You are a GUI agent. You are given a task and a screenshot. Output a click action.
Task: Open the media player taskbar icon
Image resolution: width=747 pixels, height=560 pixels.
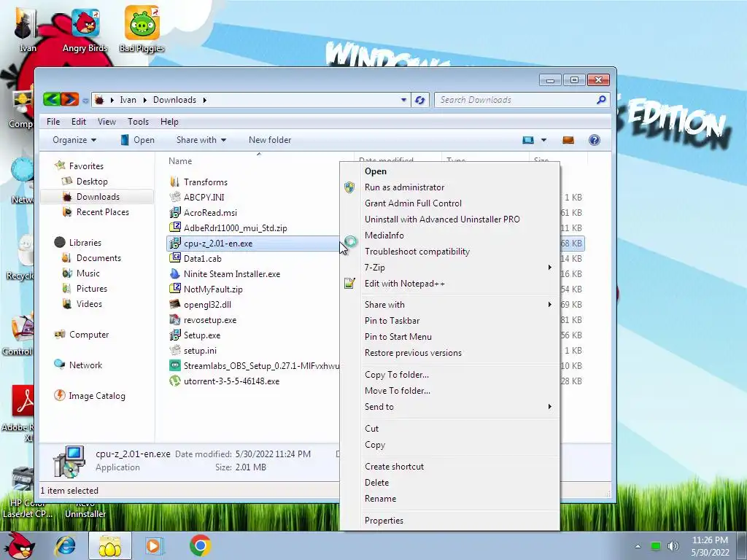(153, 545)
